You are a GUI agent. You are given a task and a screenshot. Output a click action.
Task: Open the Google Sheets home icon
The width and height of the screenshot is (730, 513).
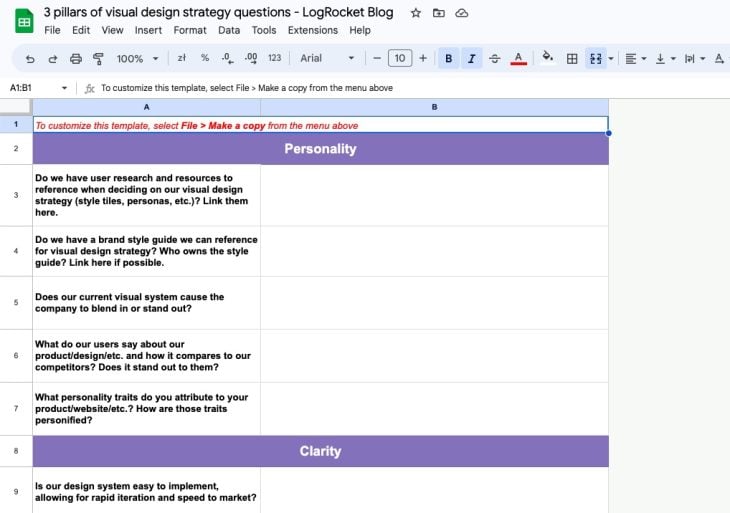(24, 21)
